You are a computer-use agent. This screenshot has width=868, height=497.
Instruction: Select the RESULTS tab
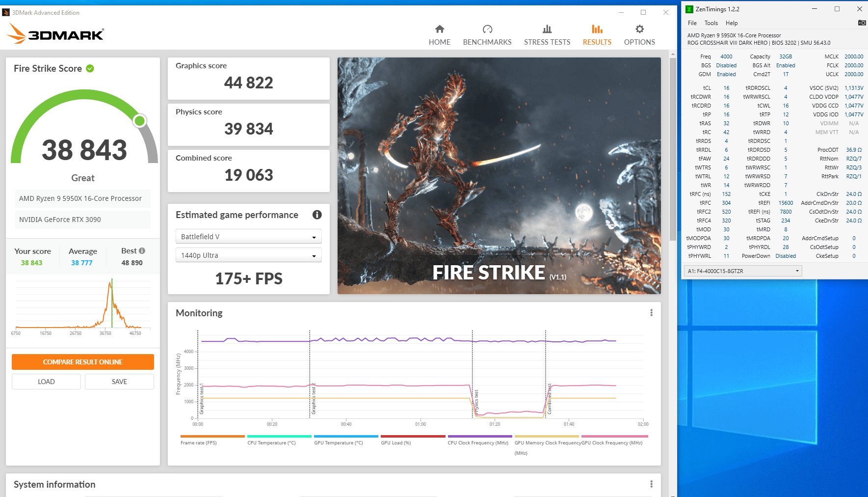(597, 42)
